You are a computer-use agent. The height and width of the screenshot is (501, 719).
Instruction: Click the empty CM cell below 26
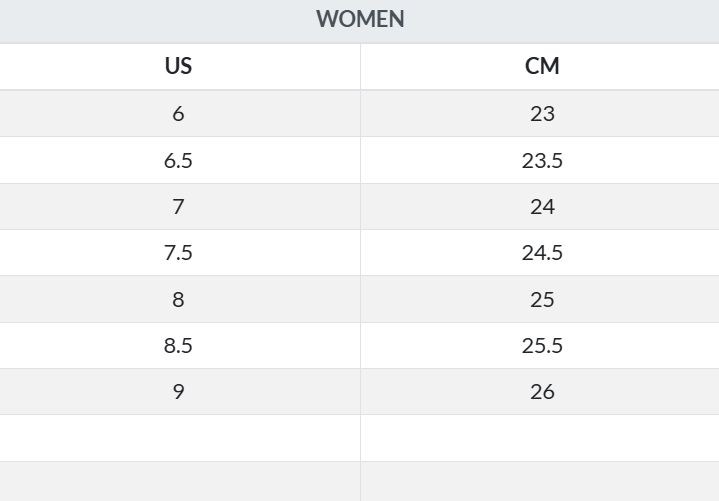(540, 438)
